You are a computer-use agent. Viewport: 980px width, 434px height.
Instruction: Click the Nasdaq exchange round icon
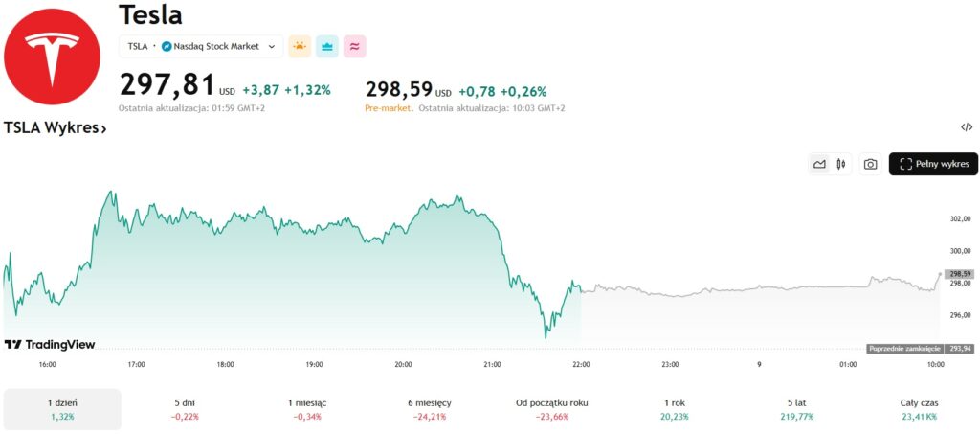click(167, 46)
